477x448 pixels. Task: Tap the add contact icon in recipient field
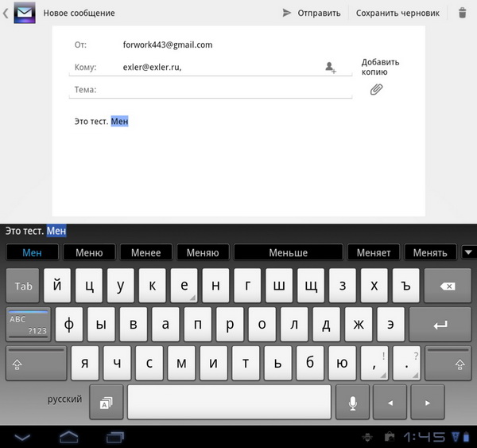[x=331, y=68]
